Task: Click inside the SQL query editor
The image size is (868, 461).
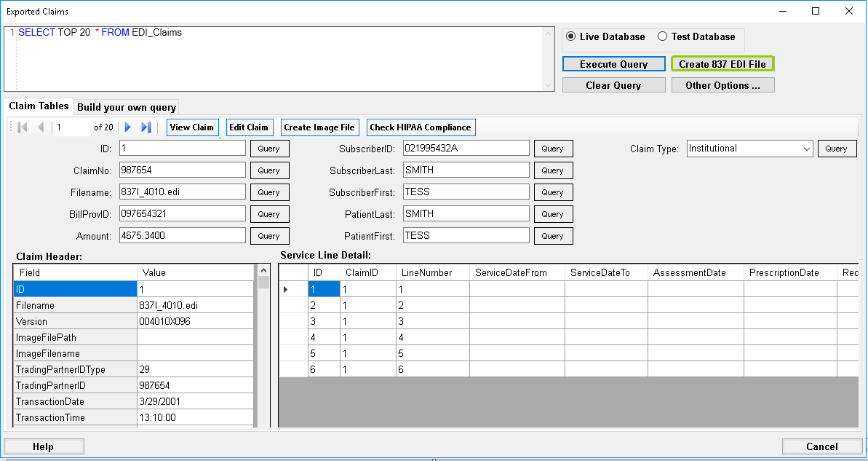Action: tap(279, 59)
